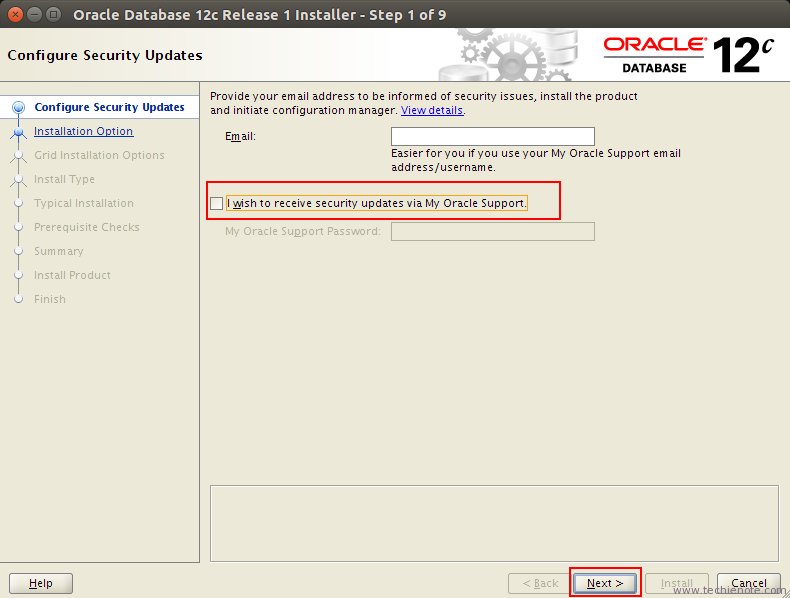
Task: Maximize the installer window
Action: tap(53, 14)
